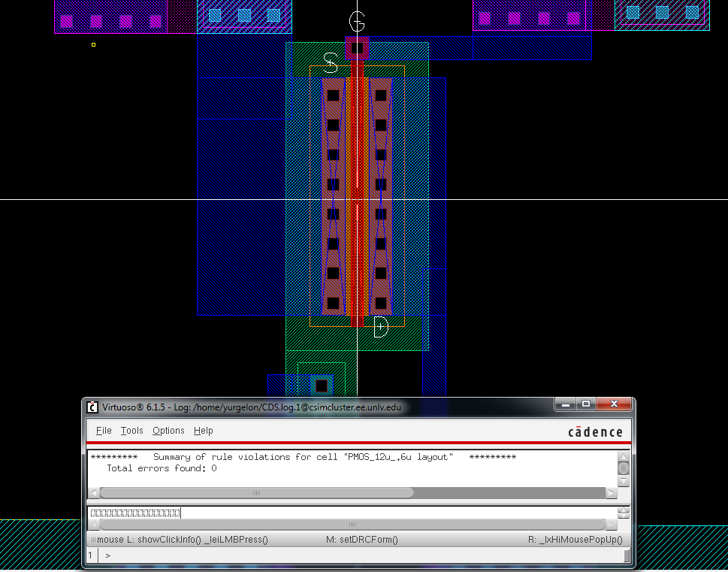
Task: Click the Virtuoso app icon in the title bar
Action: tap(92, 407)
